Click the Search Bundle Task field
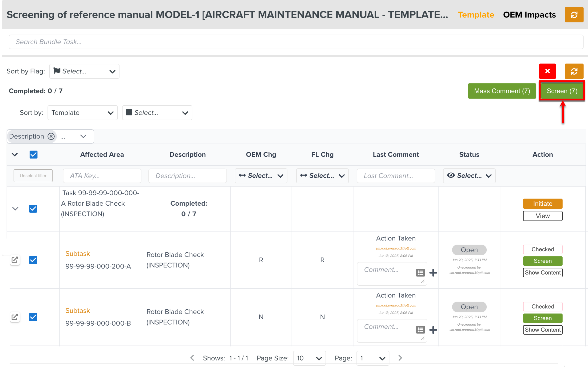The width and height of the screenshot is (588, 367). click(x=296, y=42)
